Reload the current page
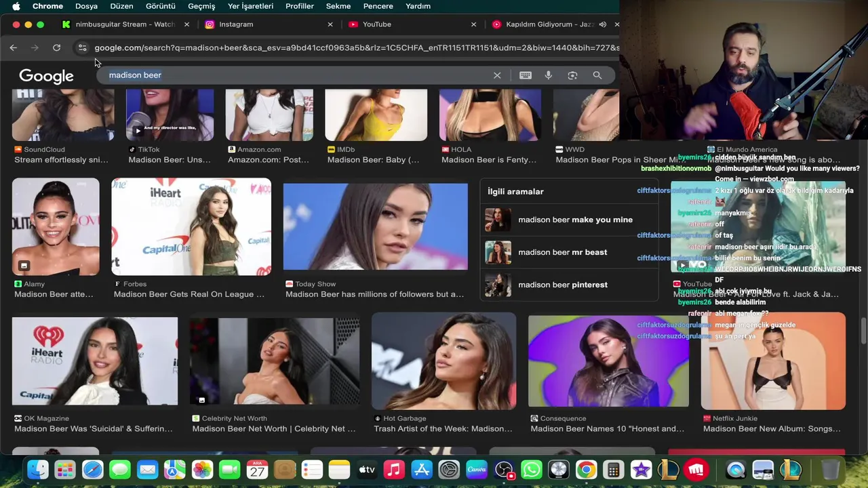Image resolution: width=868 pixels, height=488 pixels. (57, 47)
